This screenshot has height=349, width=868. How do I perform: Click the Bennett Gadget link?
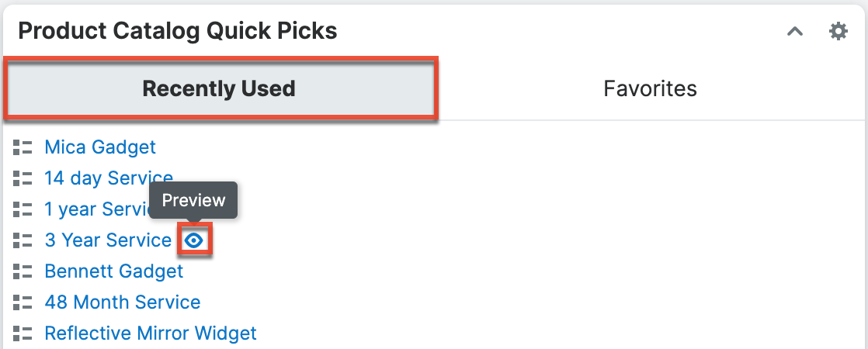click(114, 271)
